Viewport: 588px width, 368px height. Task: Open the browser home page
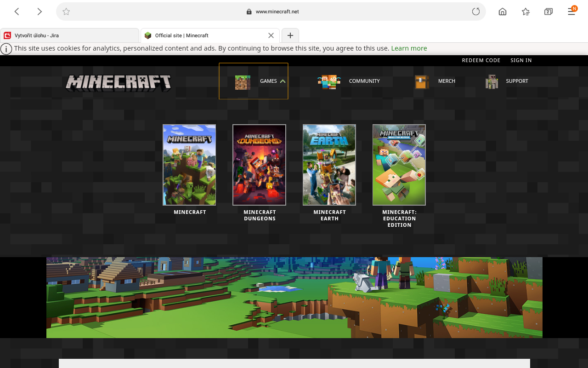[x=503, y=11]
